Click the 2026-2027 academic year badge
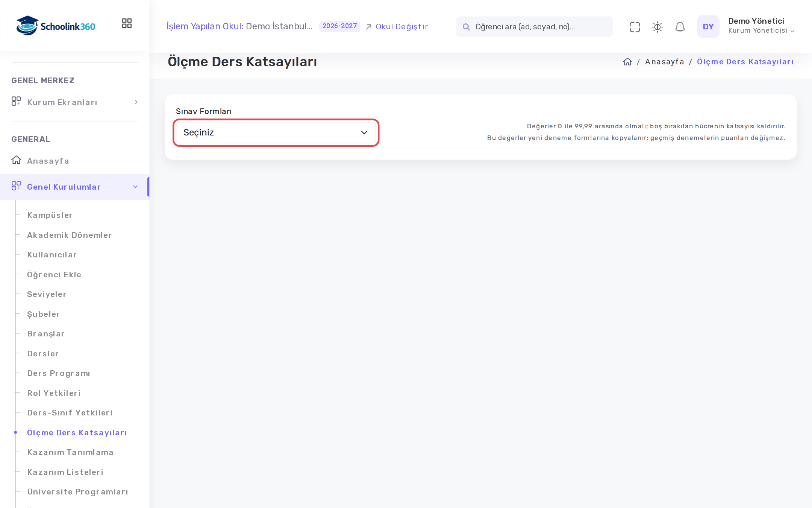 [x=339, y=26]
